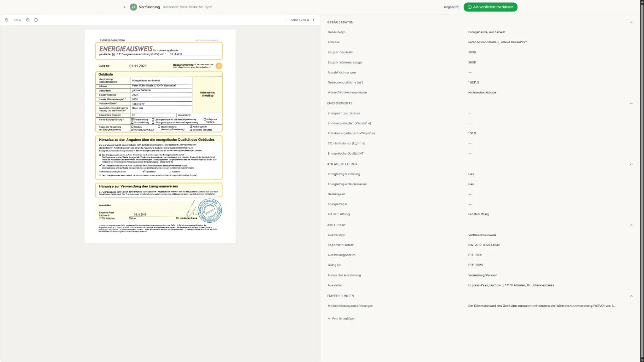
Task: Go to the previous PDF page
Action: (286, 20)
